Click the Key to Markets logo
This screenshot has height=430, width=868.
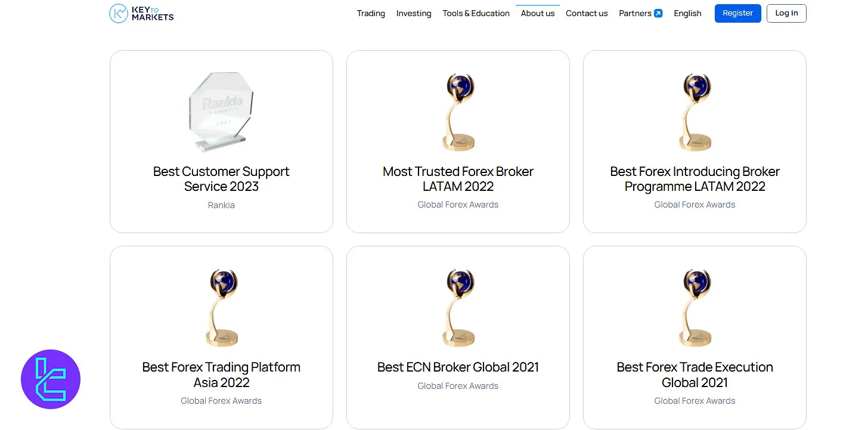(141, 13)
